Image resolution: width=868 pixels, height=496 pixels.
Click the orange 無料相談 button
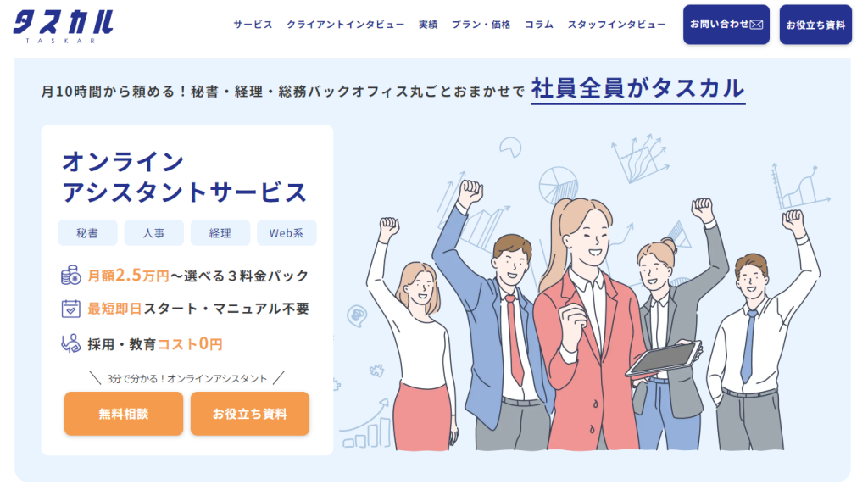pyautogui.click(x=124, y=414)
